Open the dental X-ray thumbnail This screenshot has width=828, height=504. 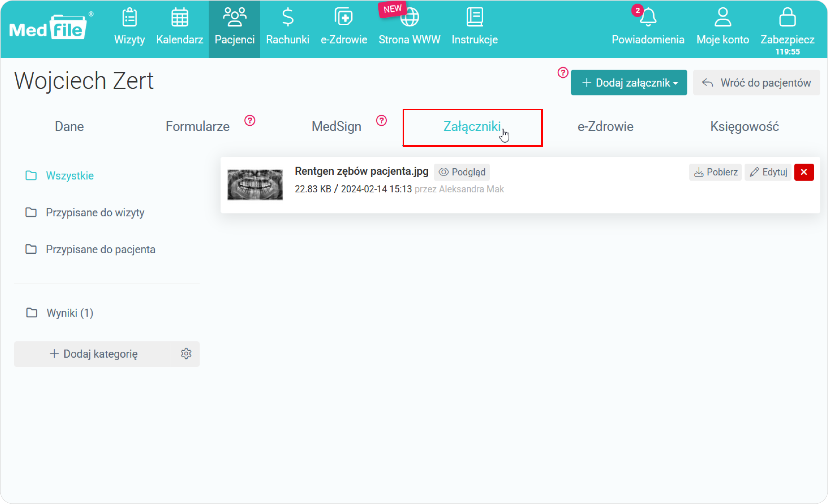255,185
